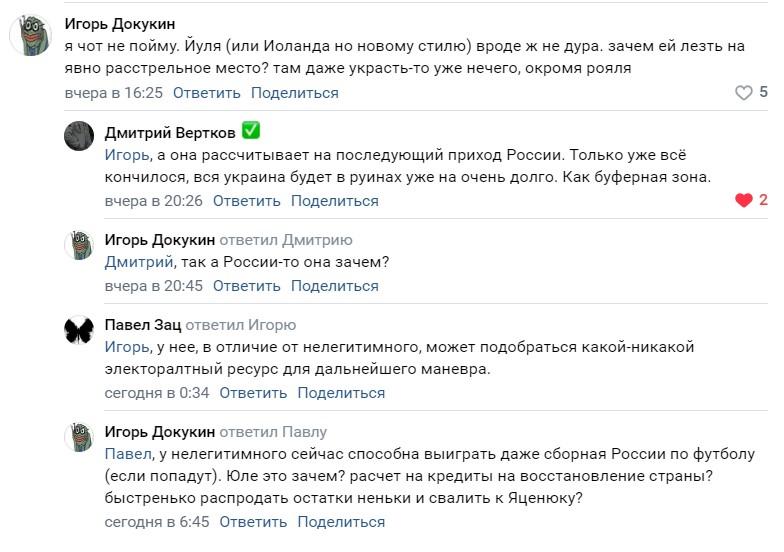Reply to Павел Зац's comment from 0:34
The height and width of the screenshot is (552, 784).
click(x=254, y=393)
